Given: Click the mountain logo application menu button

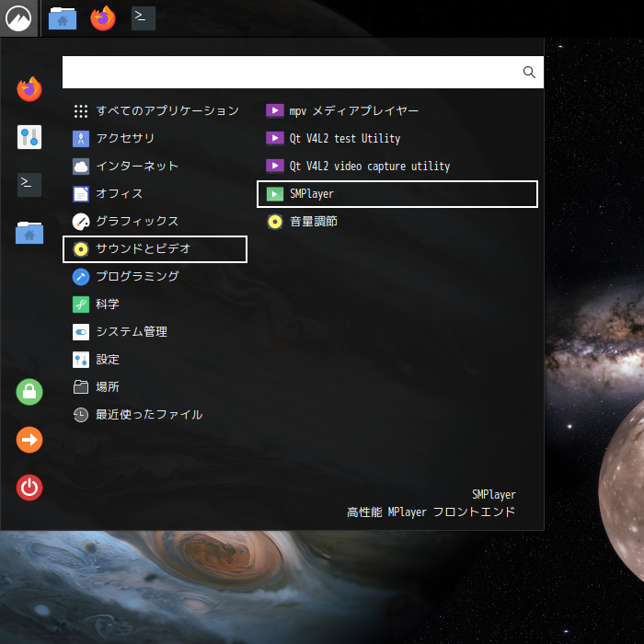Looking at the screenshot, I should [x=18, y=18].
